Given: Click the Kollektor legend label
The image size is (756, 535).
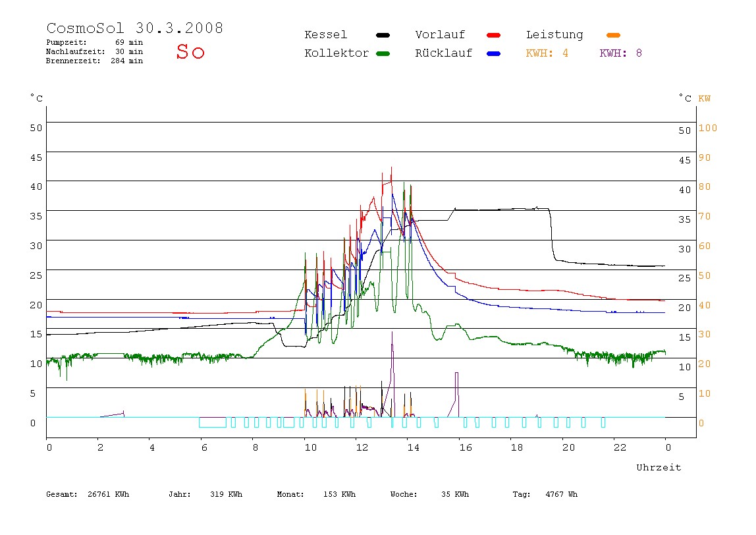Looking at the screenshot, I should (x=336, y=53).
